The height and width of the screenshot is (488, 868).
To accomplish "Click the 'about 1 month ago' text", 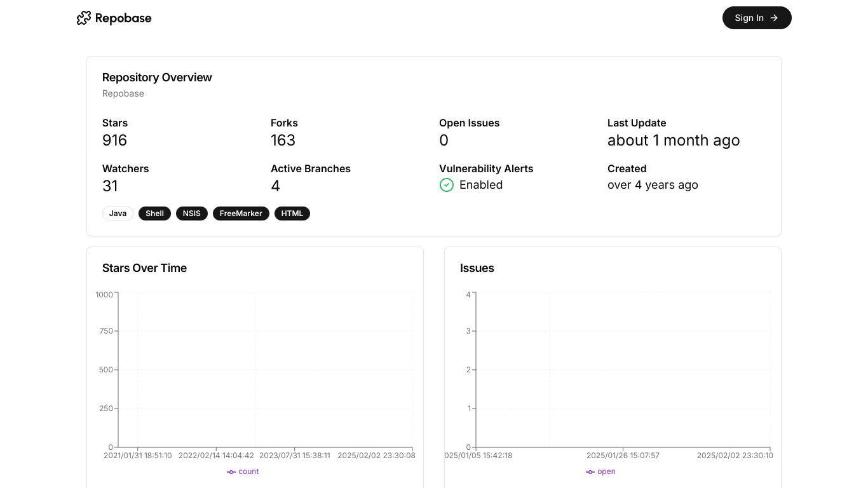I will pos(674,140).
